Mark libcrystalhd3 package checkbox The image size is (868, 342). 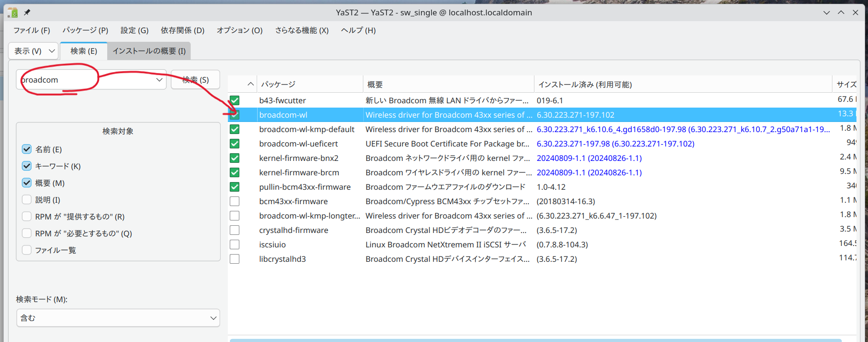[x=235, y=259]
